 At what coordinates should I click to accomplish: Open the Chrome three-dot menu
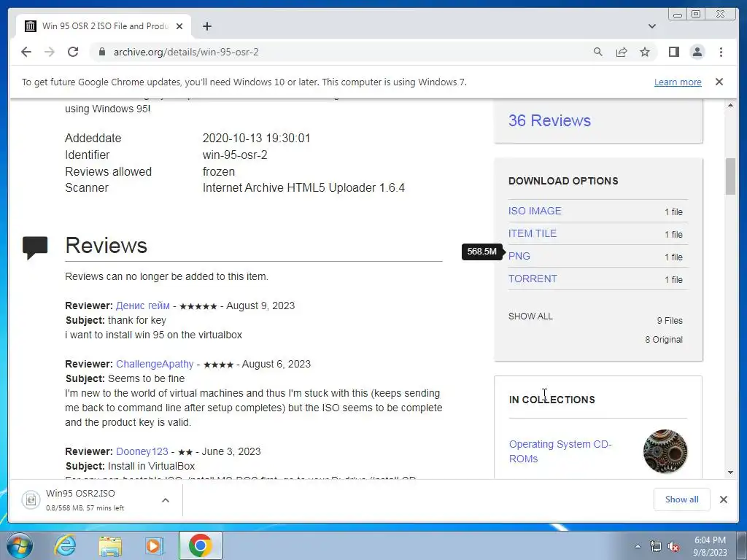(721, 52)
